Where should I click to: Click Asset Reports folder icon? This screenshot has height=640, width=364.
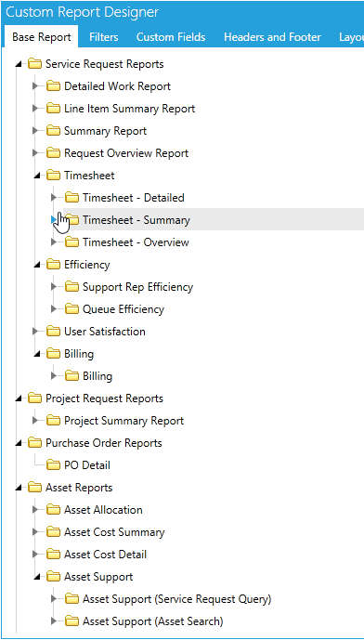coord(34,488)
